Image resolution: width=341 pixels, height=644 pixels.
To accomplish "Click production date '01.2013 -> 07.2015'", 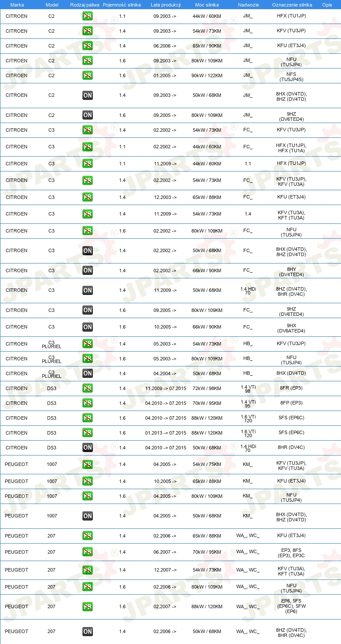I will (166, 433).
